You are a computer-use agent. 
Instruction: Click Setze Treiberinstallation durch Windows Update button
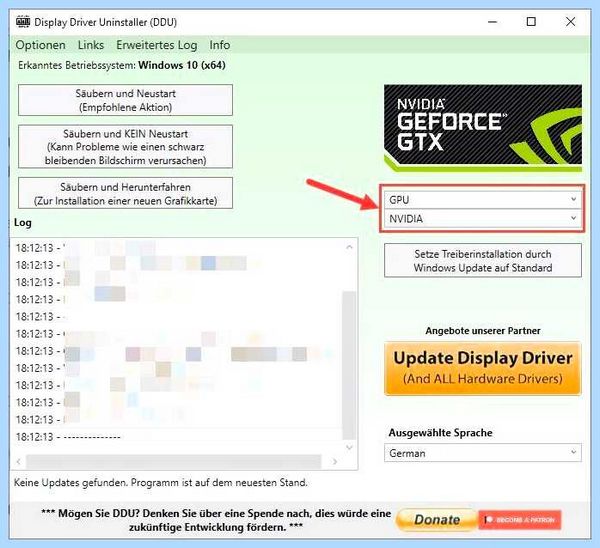(483, 261)
